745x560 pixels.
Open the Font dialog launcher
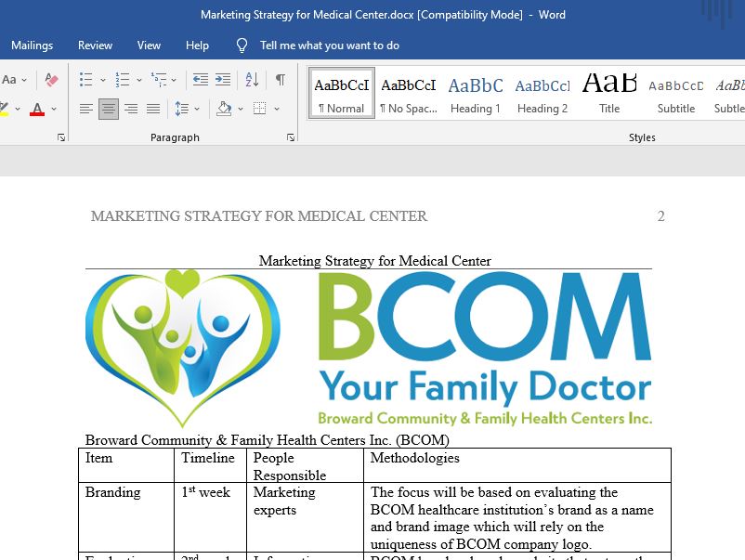coord(60,137)
